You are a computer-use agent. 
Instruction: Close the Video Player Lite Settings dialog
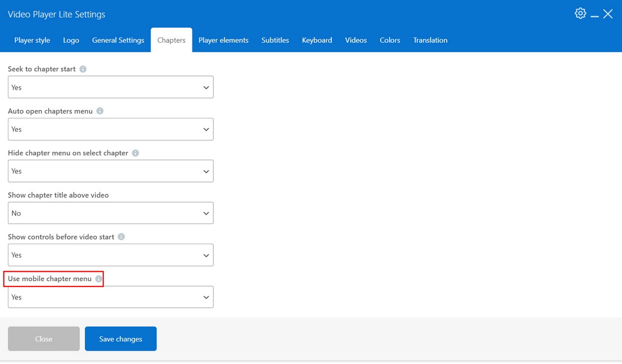[608, 14]
